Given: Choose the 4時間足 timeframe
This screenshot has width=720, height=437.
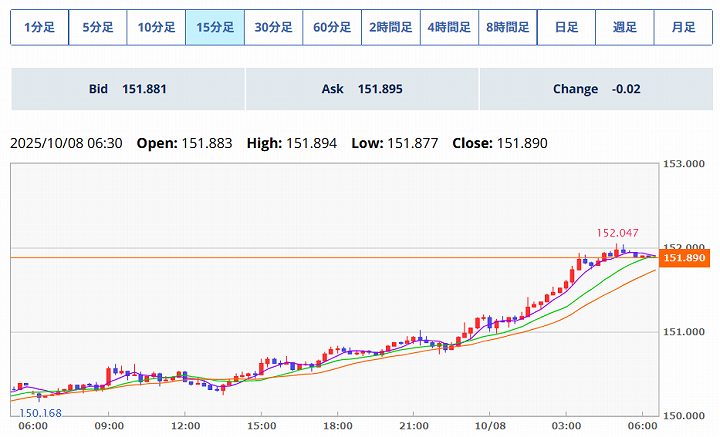Looking at the screenshot, I should [449, 27].
